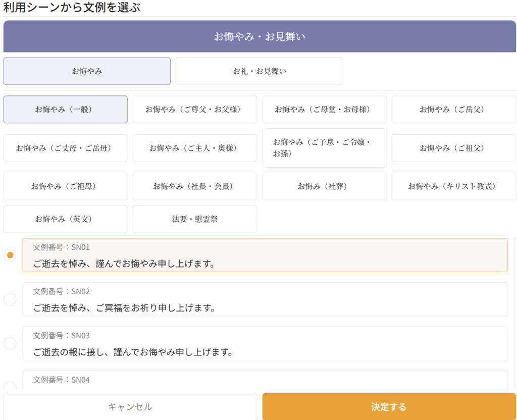Select お悔やみ（一般） category
517x420 pixels.
tap(66, 110)
